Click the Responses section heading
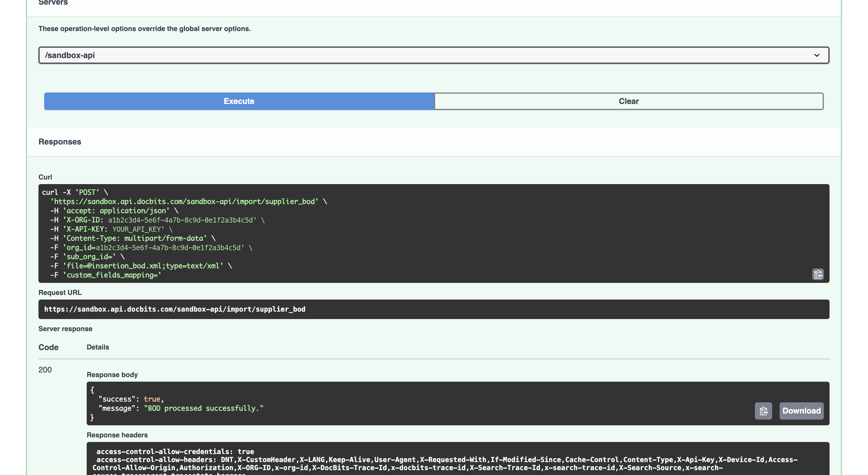The height and width of the screenshot is (475, 868). 60,142
